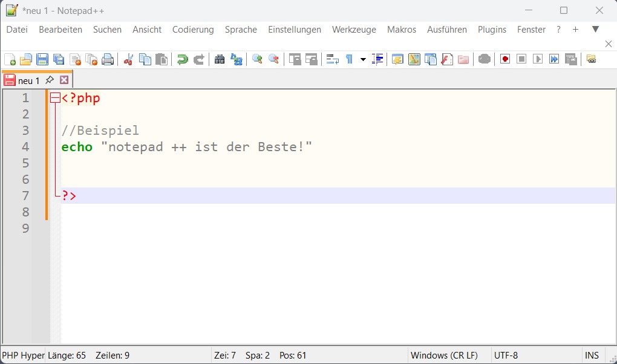Start macro recording with red dot icon
Screen dimensions: 617x364
click(505, 59)
